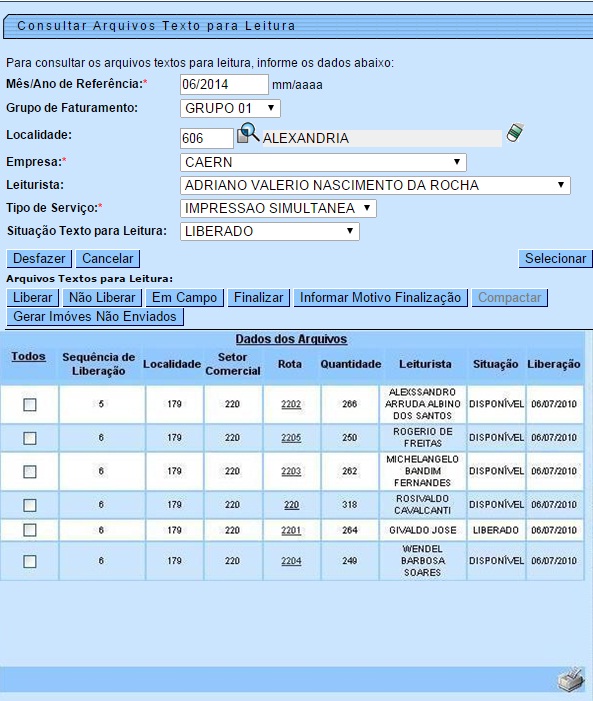This screenshot has width=593, height=701.
Task: Open the Empresa dropdown showing CAERN
Action: (323, 162)
